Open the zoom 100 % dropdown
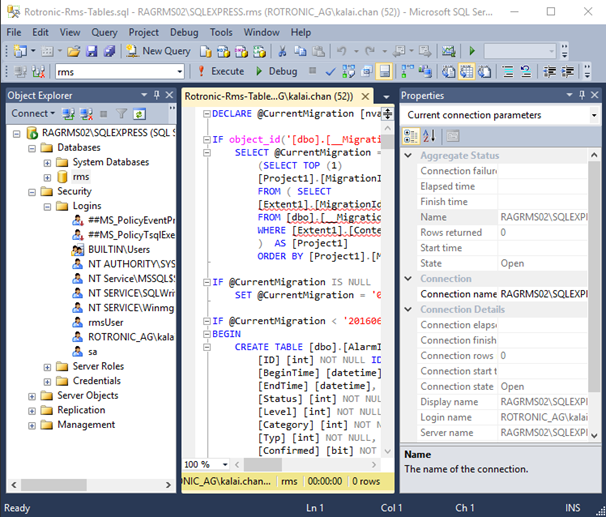Image resolution: width=606 pixels, height=517 pixels. point(225,464)
